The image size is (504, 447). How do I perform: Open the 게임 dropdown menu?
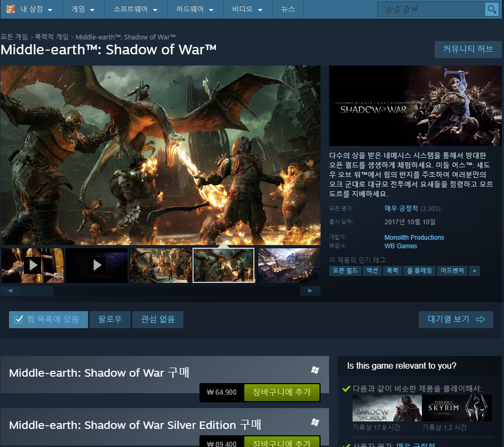click(83, 9)
